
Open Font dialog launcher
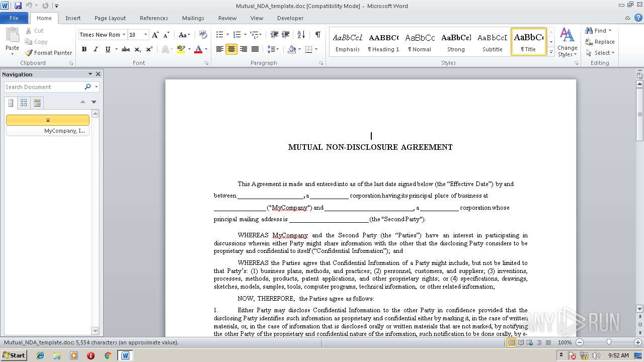pyautogui.click(x=207, y=63)
